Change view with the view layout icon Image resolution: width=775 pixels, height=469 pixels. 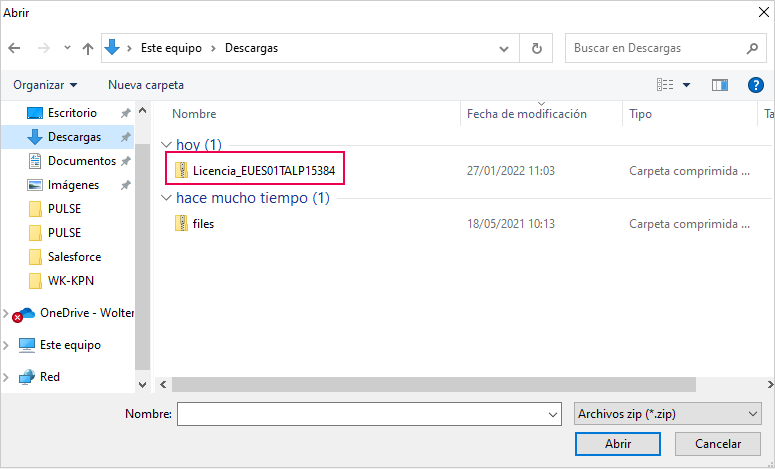point(665,85)
